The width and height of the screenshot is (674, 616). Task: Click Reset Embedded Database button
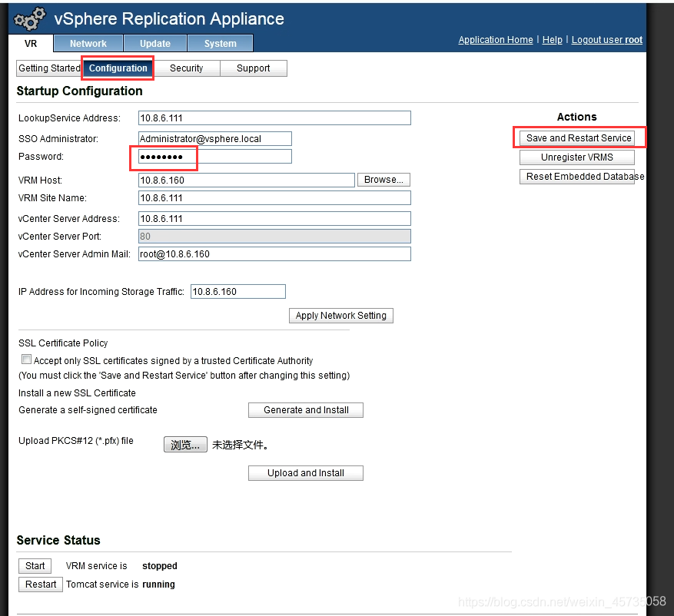577,177
